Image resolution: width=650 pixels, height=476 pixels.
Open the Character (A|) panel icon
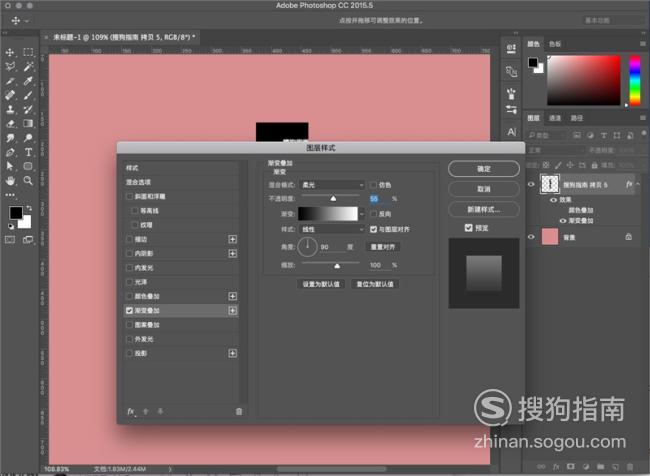tap(512, 132)
